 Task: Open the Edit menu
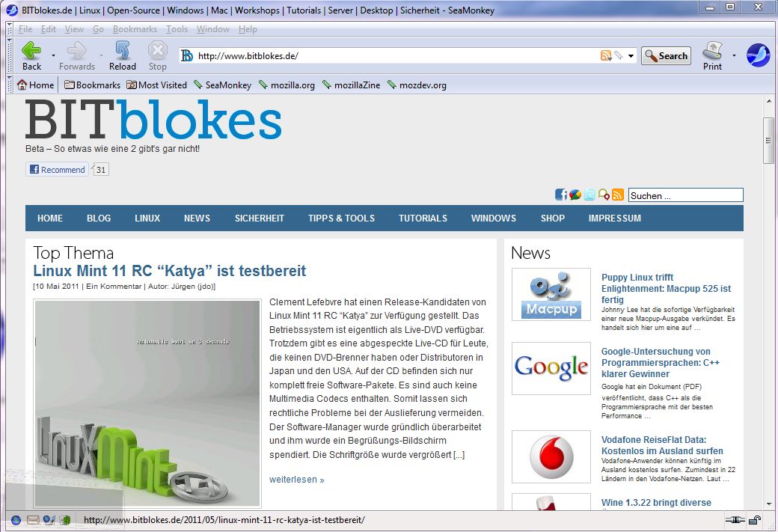tap(48, 29)
